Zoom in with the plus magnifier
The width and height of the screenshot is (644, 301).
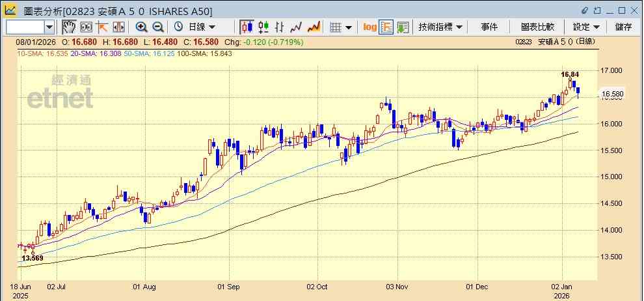(141, 27)
